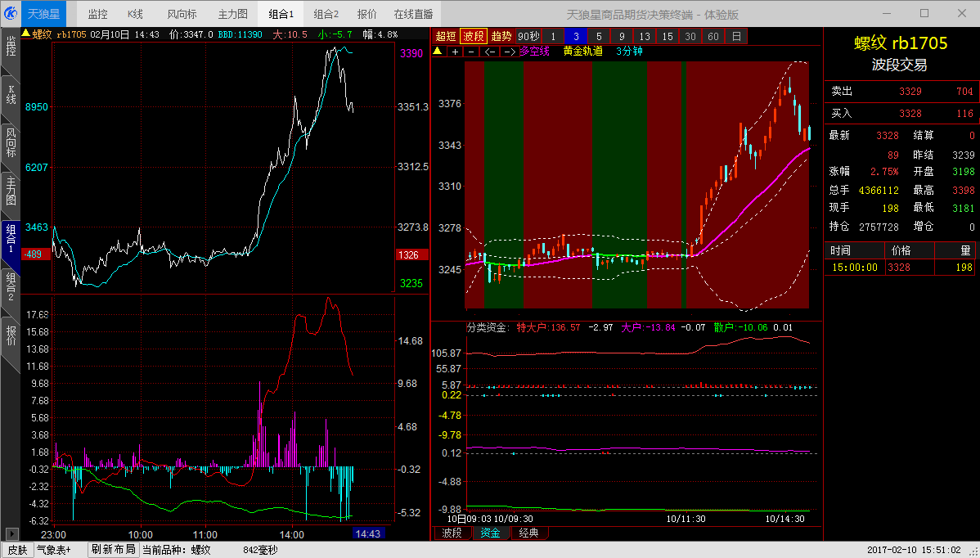Expand yellow triangle menu in right chart toolbar
980x558 pixels.
437,52
